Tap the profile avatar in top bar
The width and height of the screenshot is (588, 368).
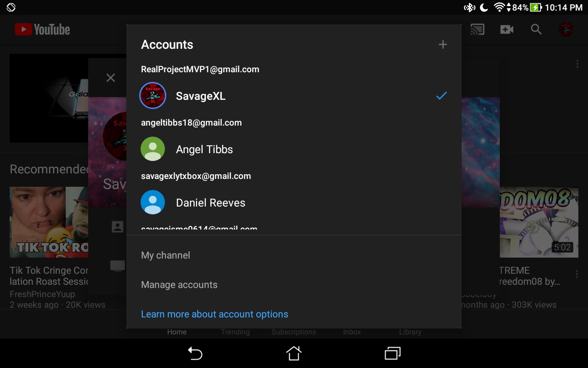[565, 29]
